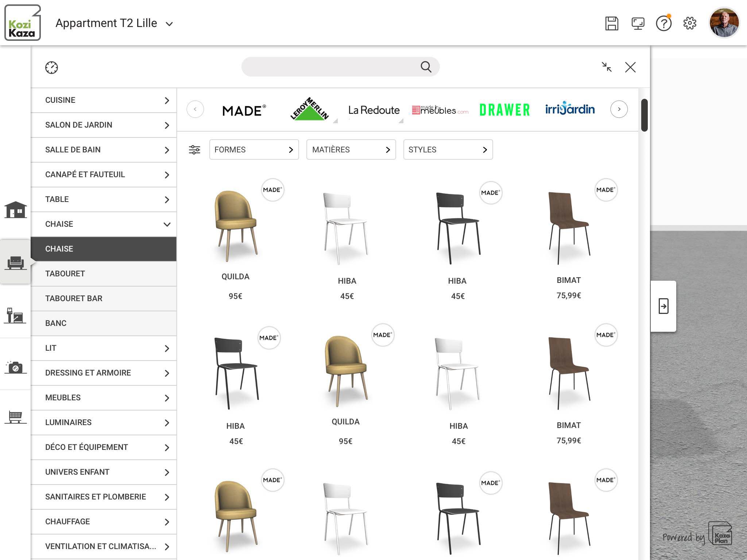The width and height of the screenshot is (747, 560).
Task: Click in the catalog search field
Action: tap(340, 67)
